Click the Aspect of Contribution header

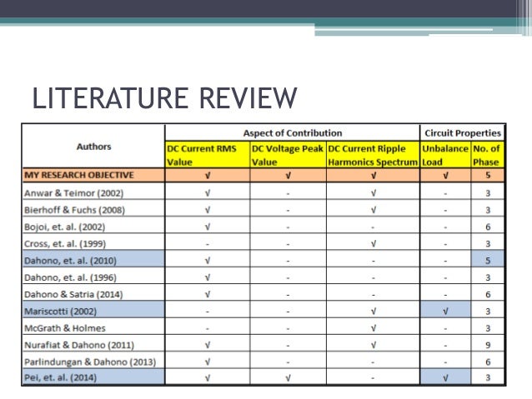coord(293,133)
